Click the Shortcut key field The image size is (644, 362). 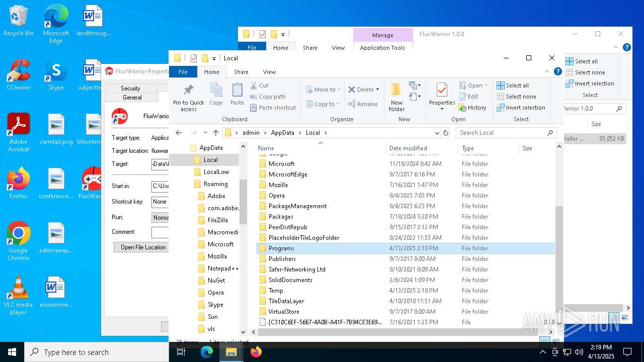tap(160, 202)
